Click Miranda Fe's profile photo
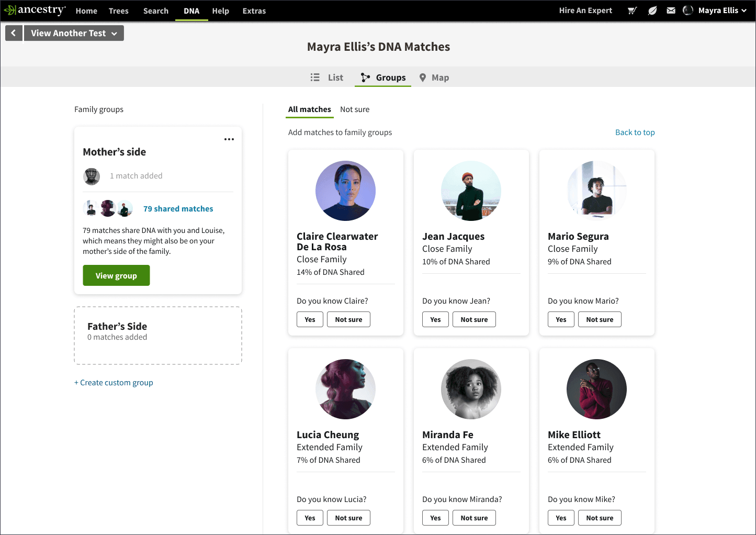This screenshot has height=535, width=756. point(471,389)
